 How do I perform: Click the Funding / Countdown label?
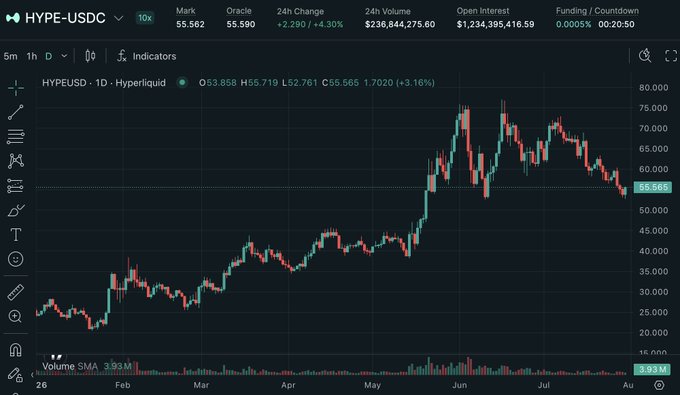597,11
